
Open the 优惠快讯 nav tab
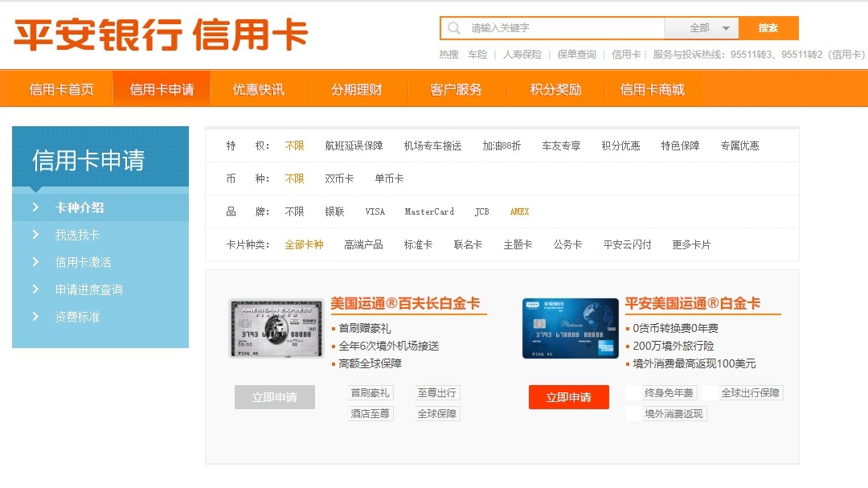point(259,89)
